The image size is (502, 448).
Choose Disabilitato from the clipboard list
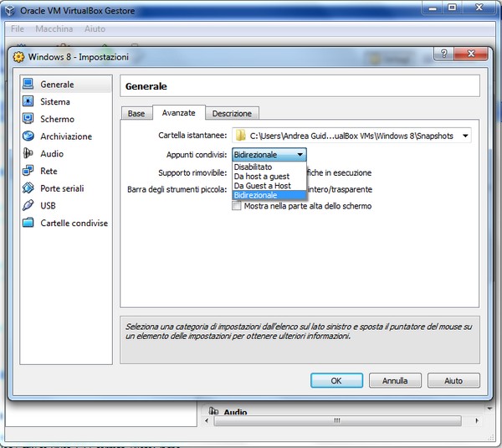tap(269, 167)
